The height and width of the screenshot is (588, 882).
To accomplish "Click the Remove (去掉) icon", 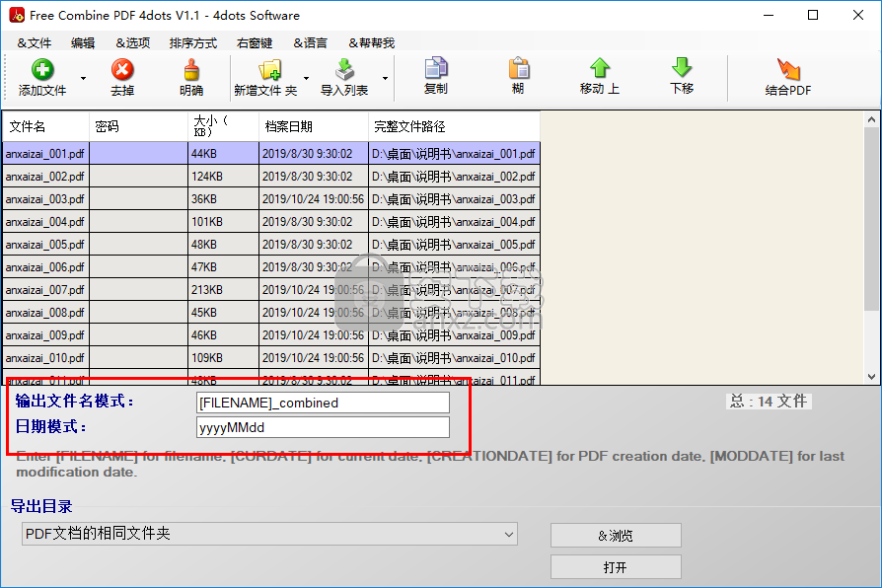I will (122, 70).
